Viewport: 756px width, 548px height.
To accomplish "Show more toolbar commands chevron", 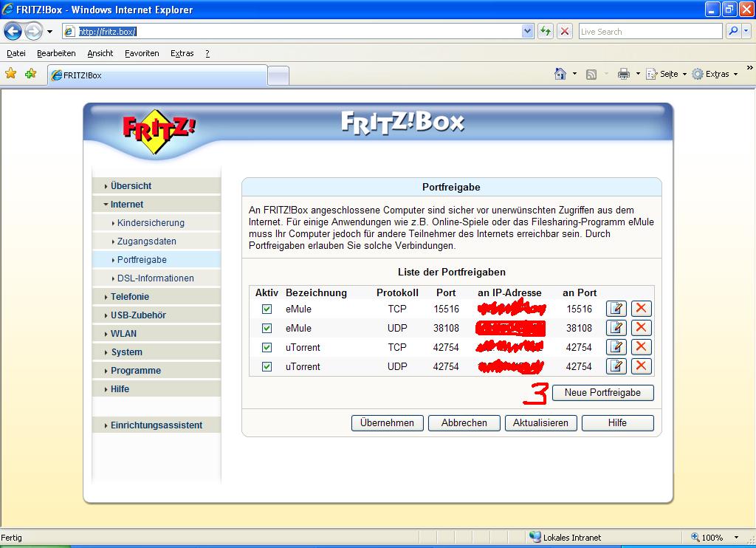I will (x=750, y=68).
